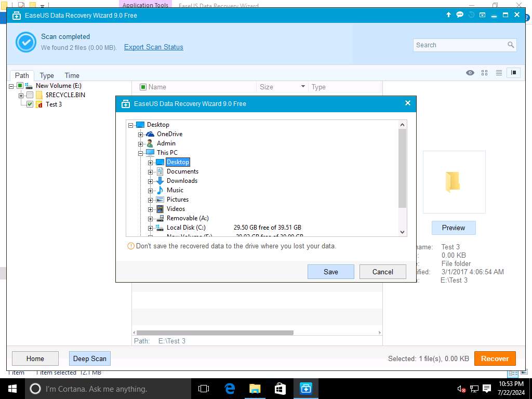
Task: Click the folder tree vertical scrollbar thumb
Action: pyautogui.click(x=402, y=168)
